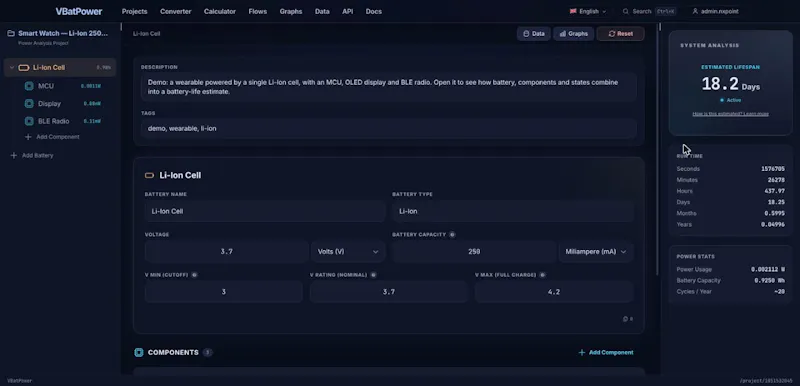Select the Smart Watch project title

point(63,33)
